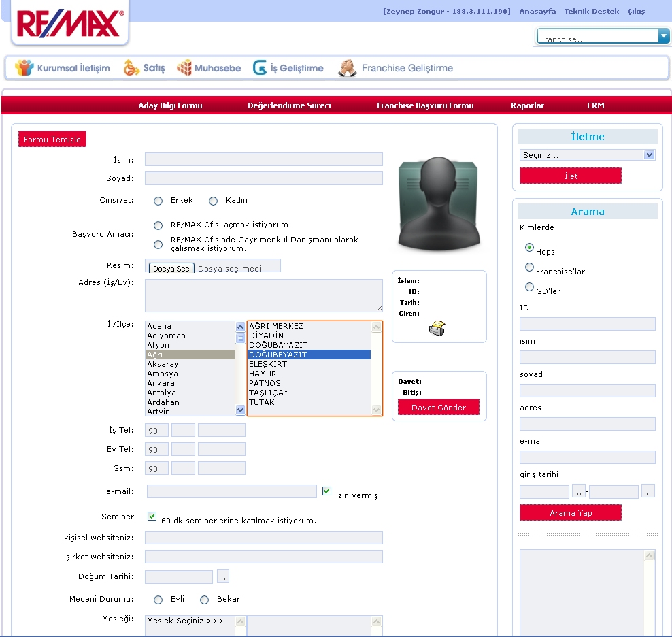Select Franchise'lar search scope
Screen dimensions: 672x637
coord(529,267)
